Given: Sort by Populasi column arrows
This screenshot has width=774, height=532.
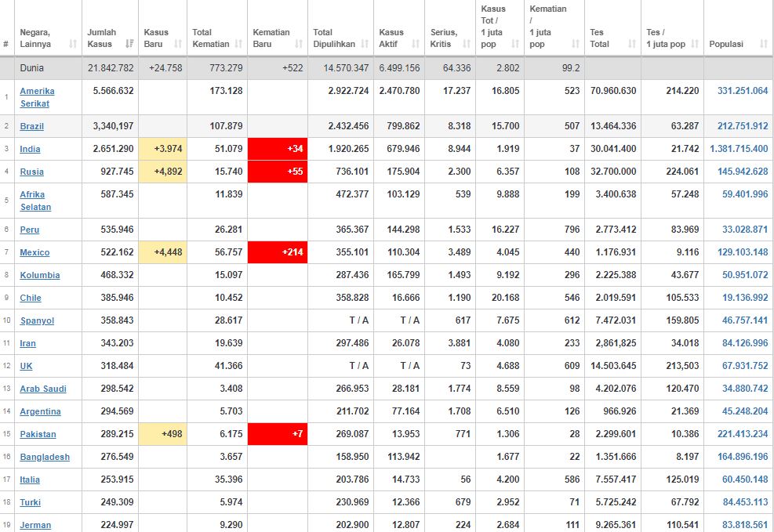Looking at the screenshot, I should click(x=764, y=44).
